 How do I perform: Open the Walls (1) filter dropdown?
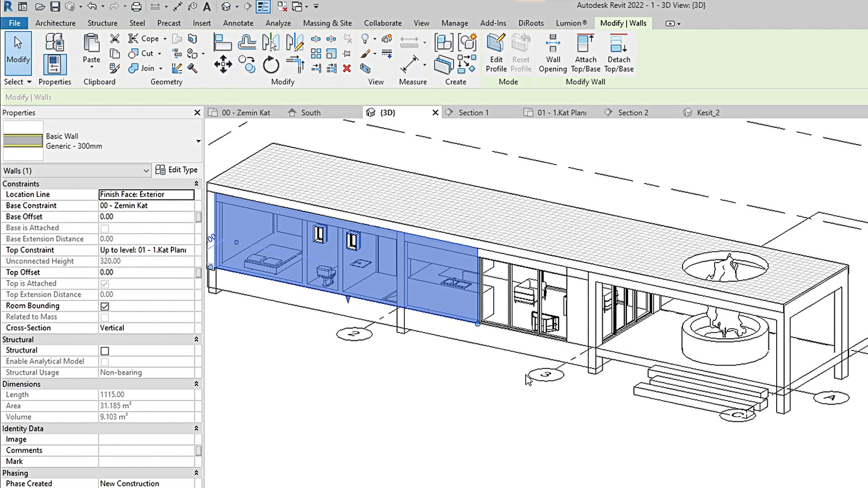pos(146,171)
